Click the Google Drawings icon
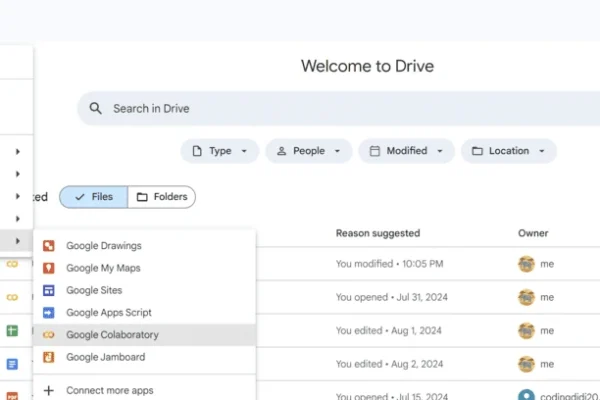This screenshot has height=400, width=600. [48, 246]
